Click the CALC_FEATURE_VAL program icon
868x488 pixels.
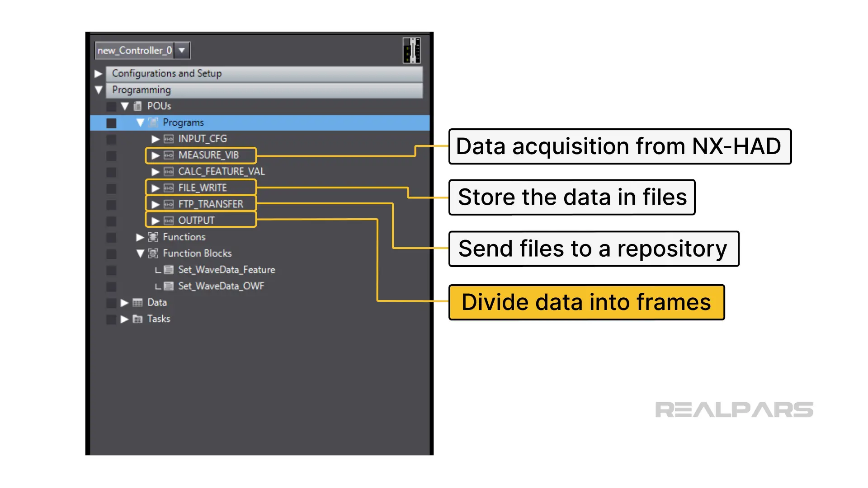click(x=169, y=172)
